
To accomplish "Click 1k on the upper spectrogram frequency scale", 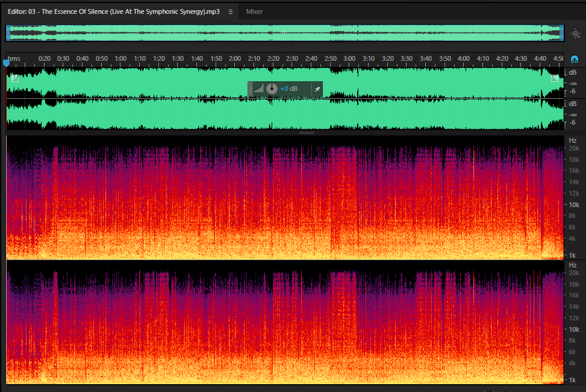I will tap(572, 255).
